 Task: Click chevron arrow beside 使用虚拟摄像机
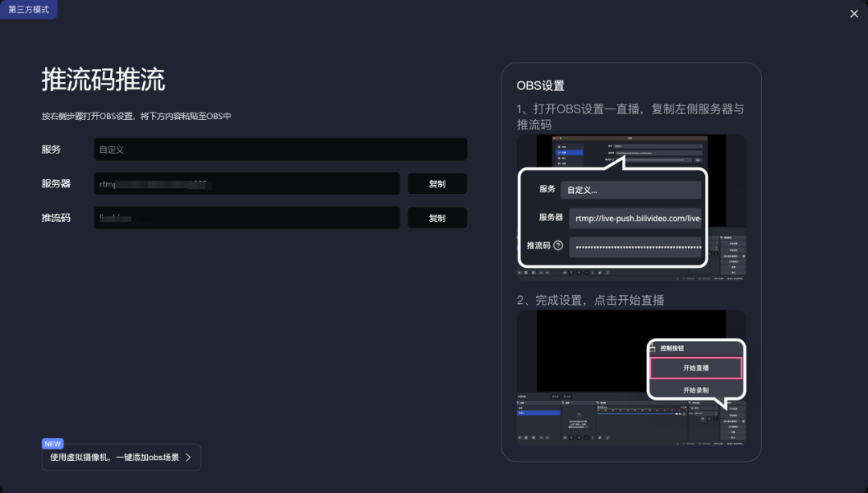(188, 458)
